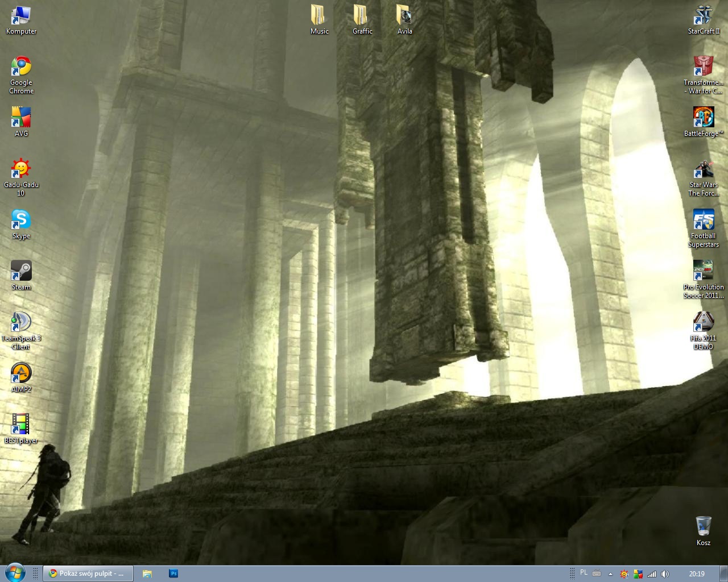Select the StarCraft II desktop shortcut

click(704, 20)
